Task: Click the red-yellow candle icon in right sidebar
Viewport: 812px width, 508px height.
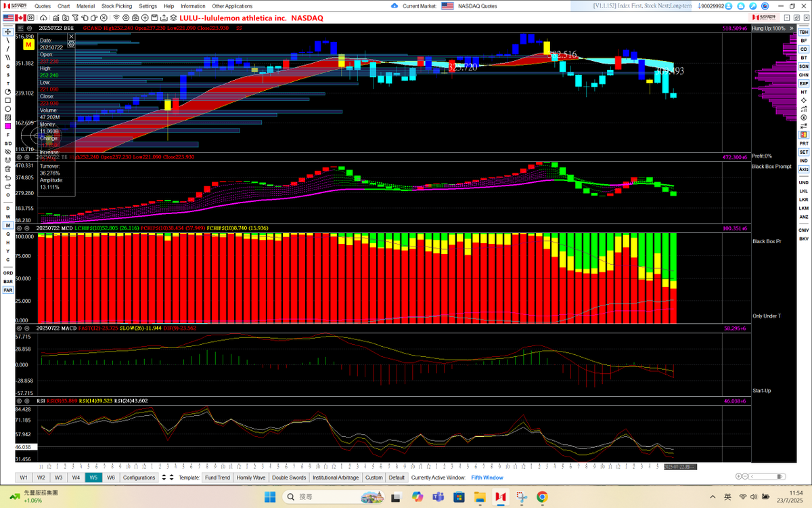Action: pyautogui.click(x=804, y=135)
